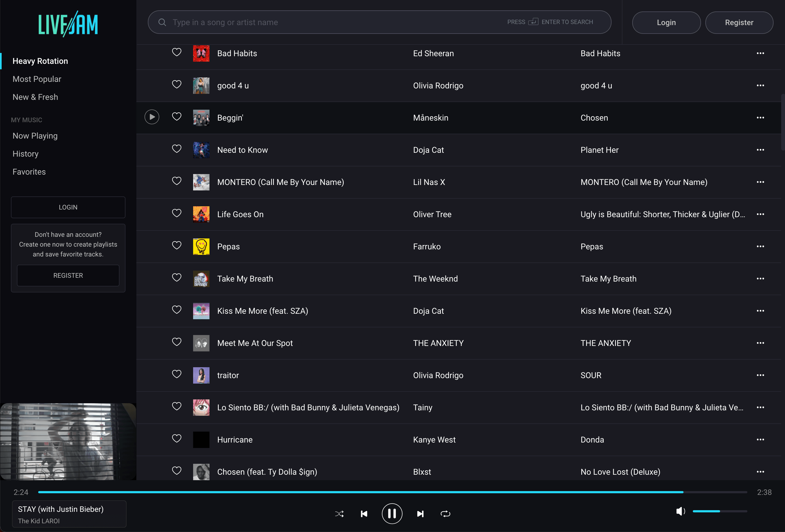The height and width of the screenshot is (532, 785).
Task: Like Kiss Me More heart icon
Action: point(177,310)
